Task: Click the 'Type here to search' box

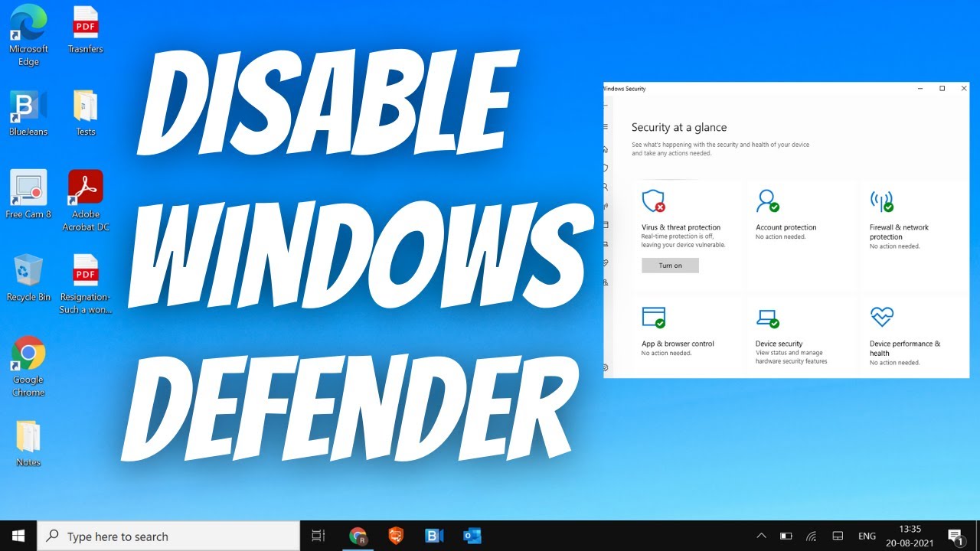Action: tap(168, 536)
